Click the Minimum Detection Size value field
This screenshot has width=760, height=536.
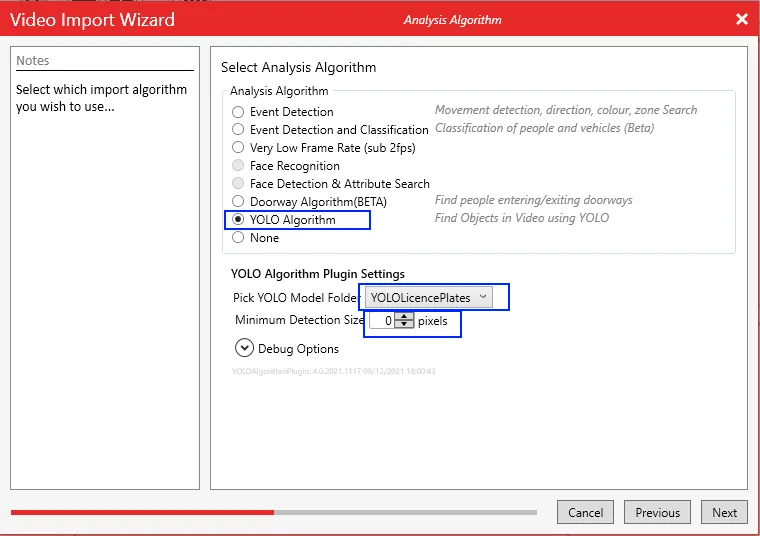(x=382, y=320)
